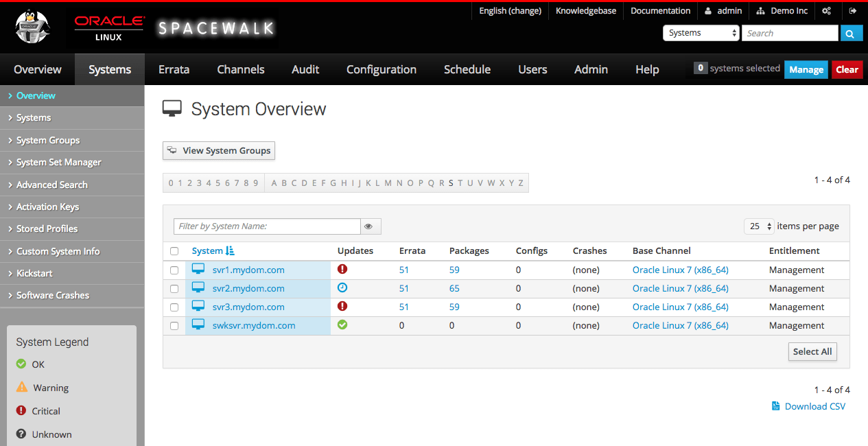The height and width of the screenshot is (446, 868).
Task: Open the Overview top navigation tab
Action: [x=38, y=69]
